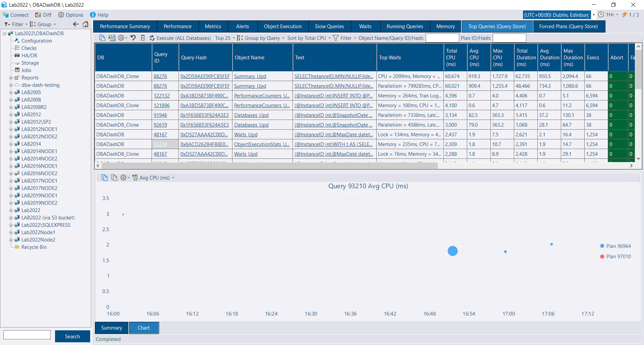
Task: Click the Plan ID/Hash input field
Action: [x=509, y=38]
